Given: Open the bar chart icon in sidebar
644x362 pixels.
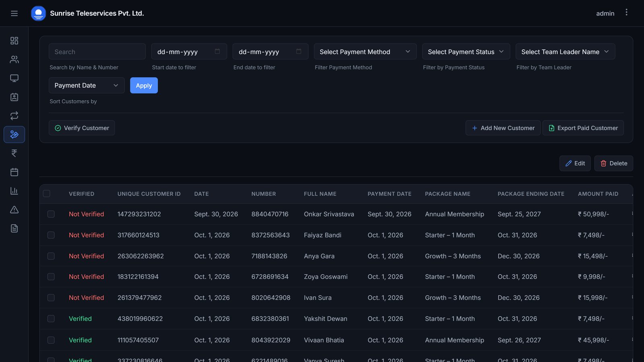Looking at the screenshot, I should point(14,191).
